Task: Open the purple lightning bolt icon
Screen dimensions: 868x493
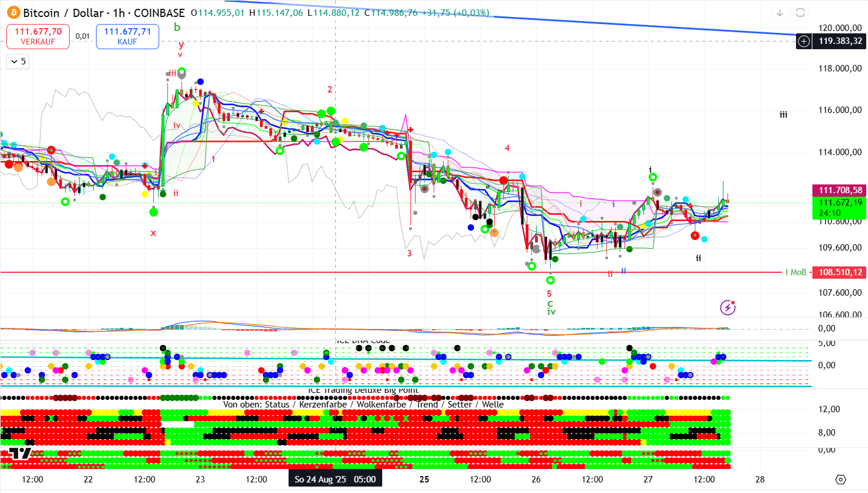Action: click(728, 307)
